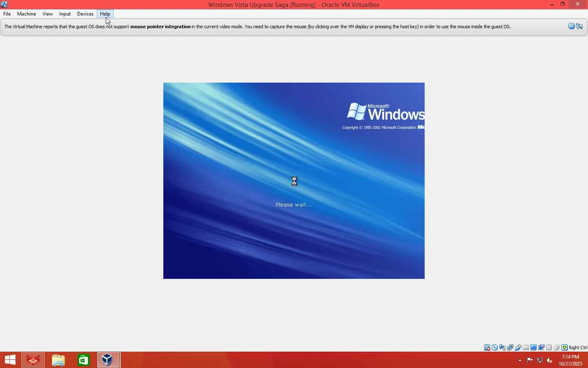588x368 pixels.
Task: Click the video capture indicator
Action: pos(541,348)
